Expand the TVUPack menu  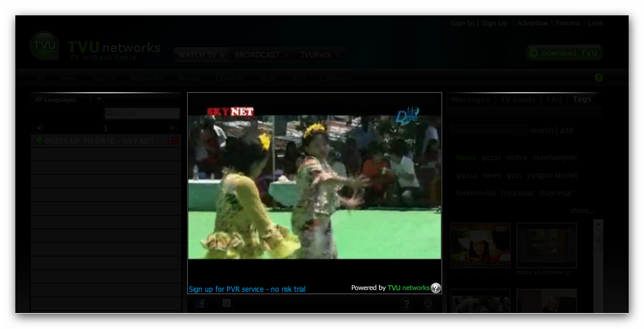[320, 54]
